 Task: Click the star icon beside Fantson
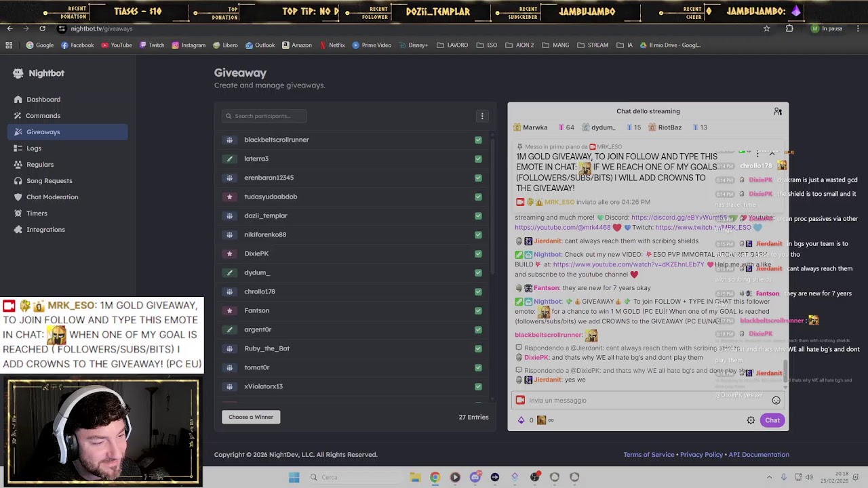coord(229,310)
